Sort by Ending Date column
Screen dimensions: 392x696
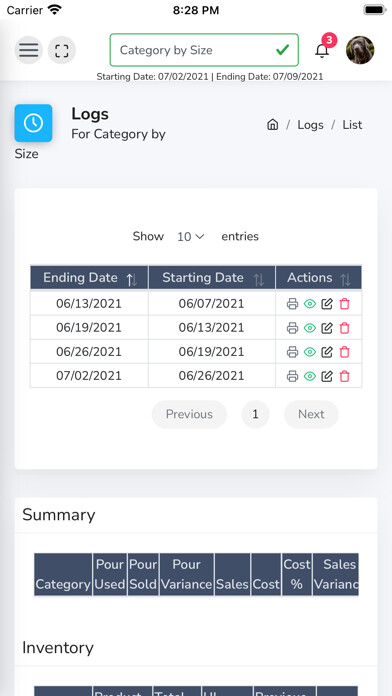coord(89,278)
